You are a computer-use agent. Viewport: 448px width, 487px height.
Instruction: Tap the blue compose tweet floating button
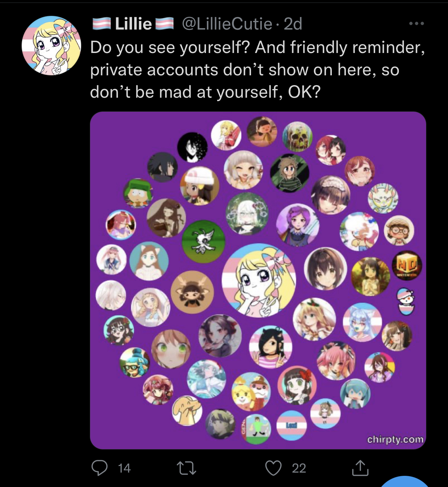pos(404,482)
